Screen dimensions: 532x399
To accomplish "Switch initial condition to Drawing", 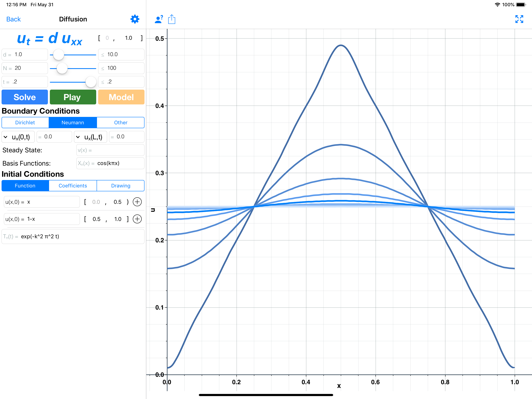I will [121, 185].
